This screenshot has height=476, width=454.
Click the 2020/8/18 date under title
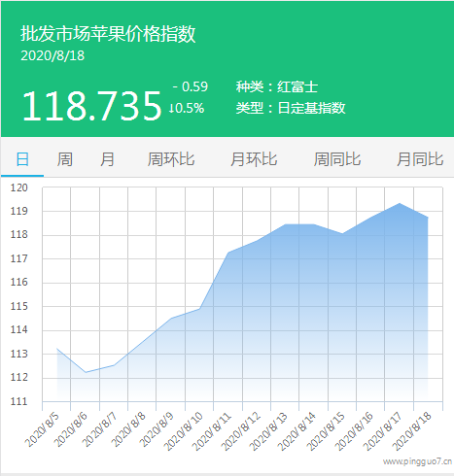pos(52,55)
